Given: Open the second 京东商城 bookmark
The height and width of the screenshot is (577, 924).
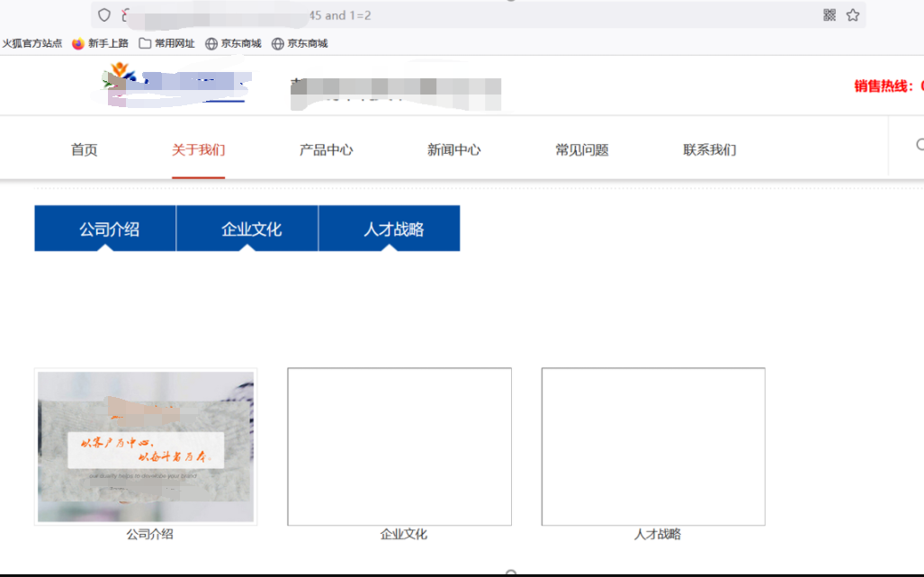Looking at the screenshot, I should (300, 43).
